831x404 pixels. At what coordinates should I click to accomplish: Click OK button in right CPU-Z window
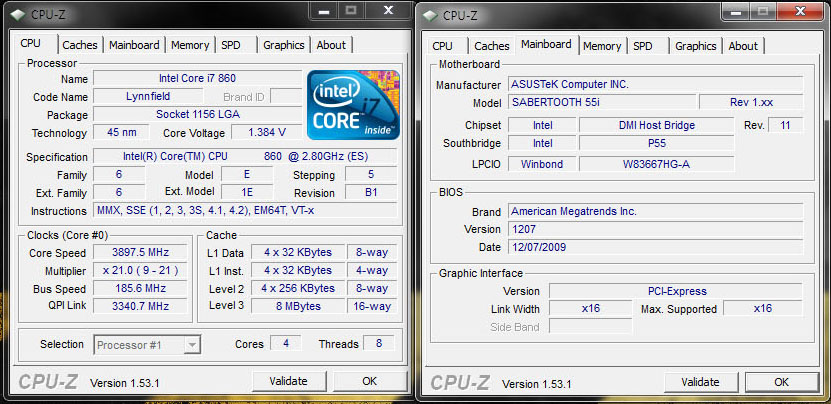[781, 382]
